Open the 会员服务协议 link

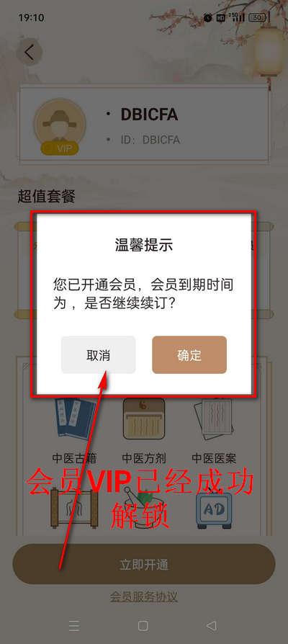(143, 596)
